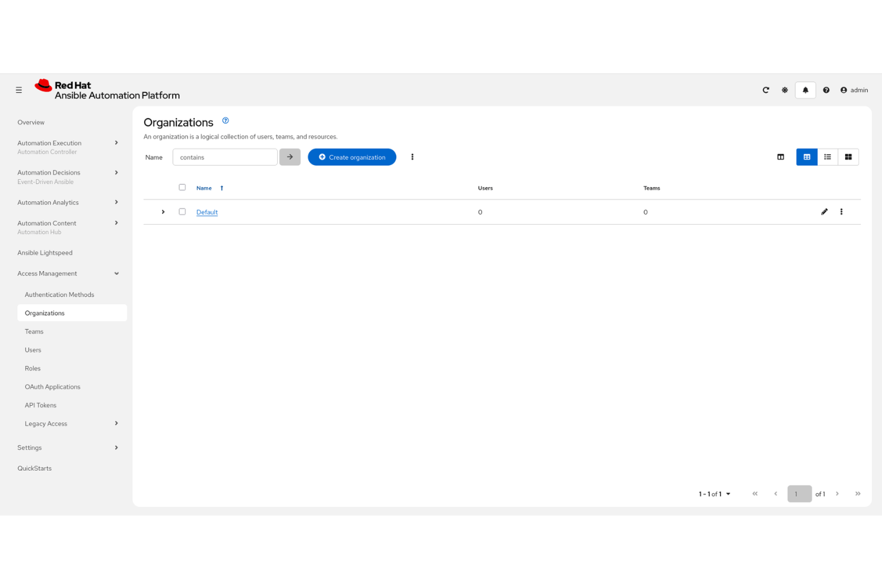
Task: Click the Users column header
Action: click(x=485, y=188)
